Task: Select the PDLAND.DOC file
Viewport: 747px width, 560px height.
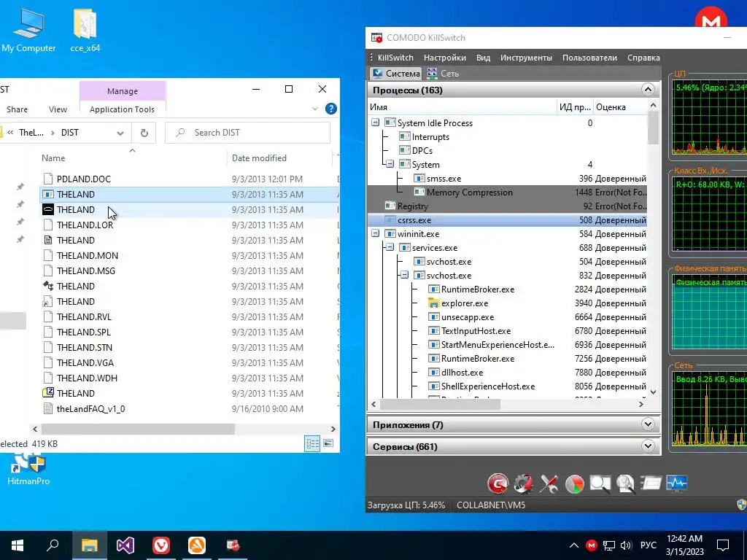Action: pos(83,179)
